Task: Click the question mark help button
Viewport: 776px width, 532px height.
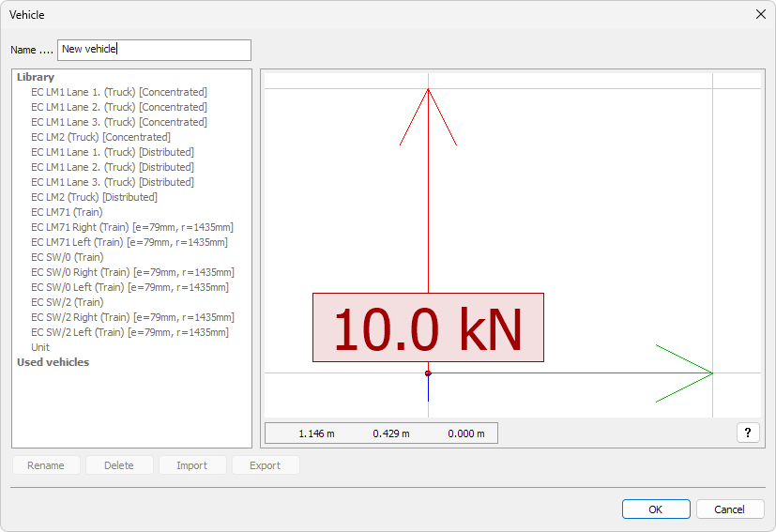Action: pyautogui.click(x=747, y=433)
